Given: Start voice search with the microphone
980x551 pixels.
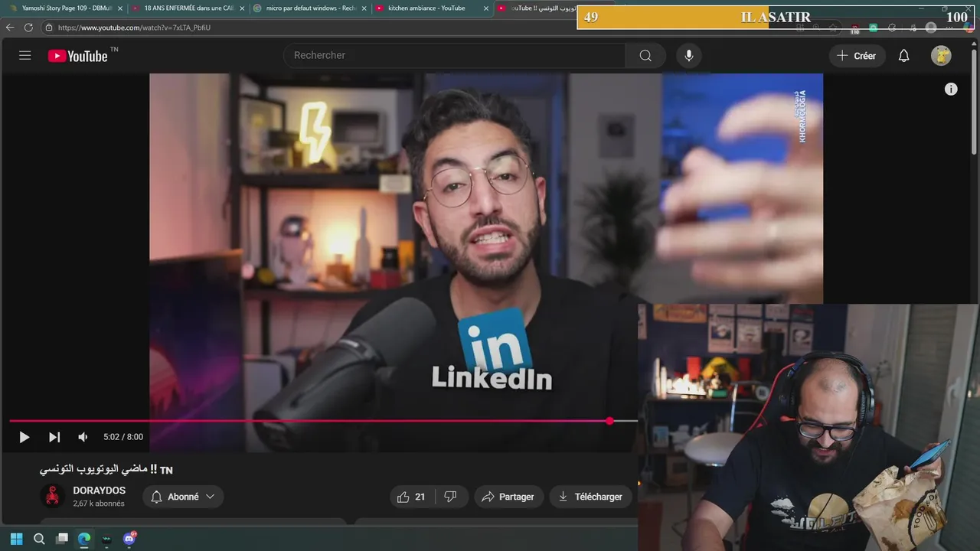Looking at the screenshot, I should point(689,55).
